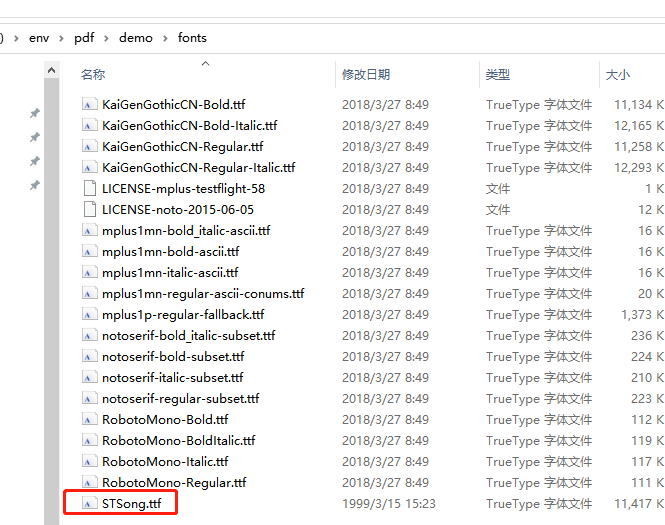
Task: Select file name notoserif-bold_italic-subset.ttf
Action: (x=189, y=335)
